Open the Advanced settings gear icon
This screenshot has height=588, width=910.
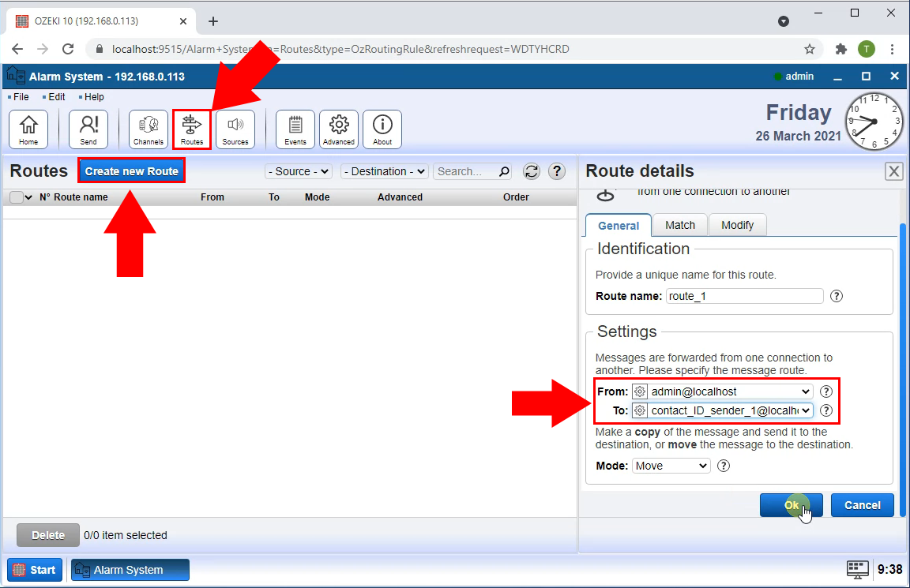click(338, 129)
